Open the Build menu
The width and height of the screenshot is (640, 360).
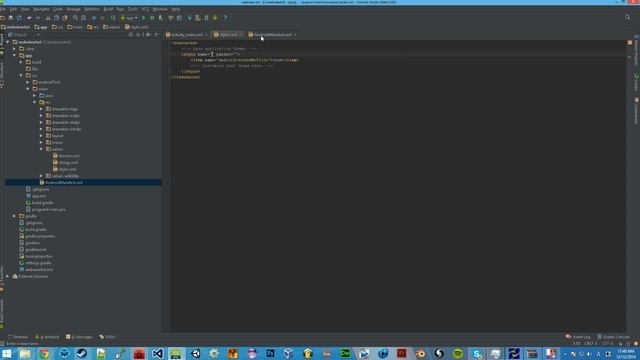point(108,9)
